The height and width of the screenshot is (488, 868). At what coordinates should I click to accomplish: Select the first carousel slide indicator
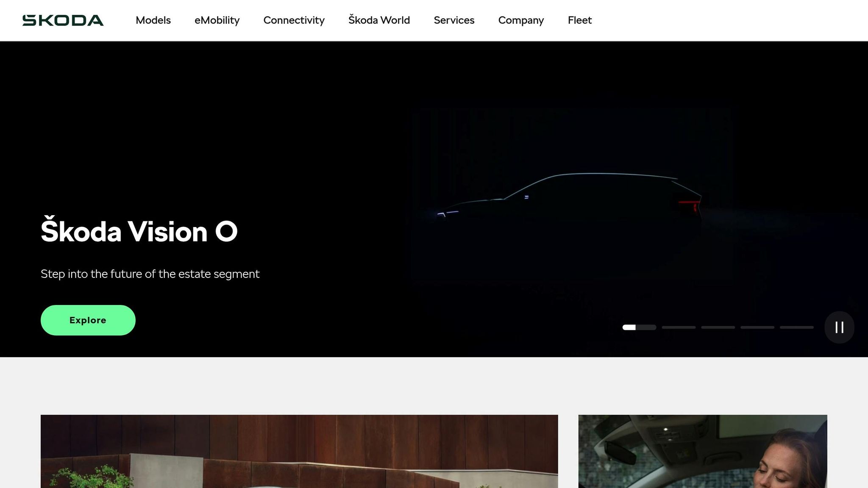click(639, 327)
